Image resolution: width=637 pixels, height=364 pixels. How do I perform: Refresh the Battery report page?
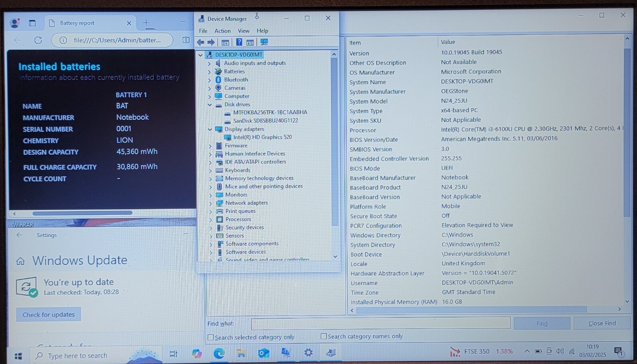tap(38, 40)
